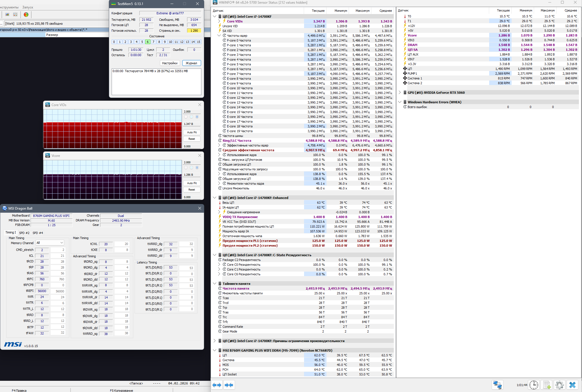Click the network monitors icon in HWiNFO
This screenshot has height=392, width=582.
[x=498, y=385]
